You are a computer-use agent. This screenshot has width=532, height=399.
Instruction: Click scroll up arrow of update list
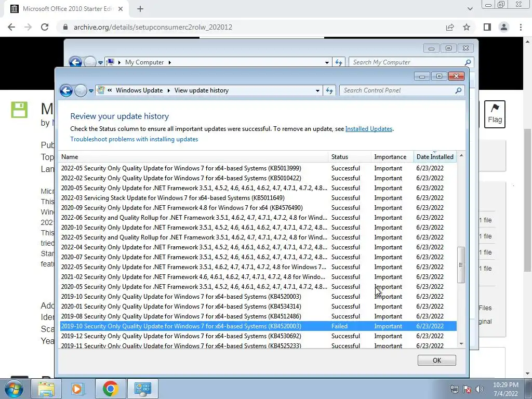(x=461, y=156)
